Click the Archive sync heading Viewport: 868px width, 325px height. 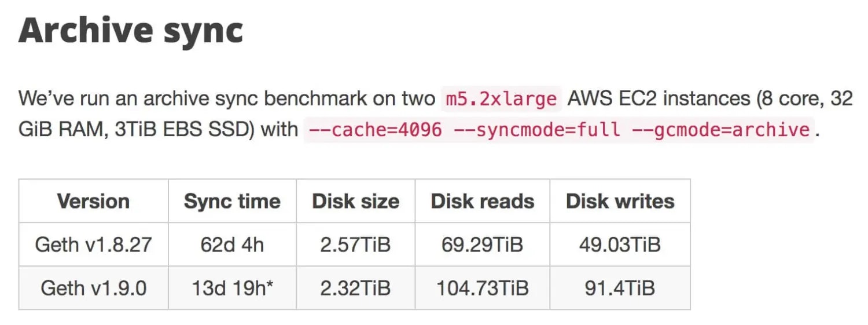130,30
